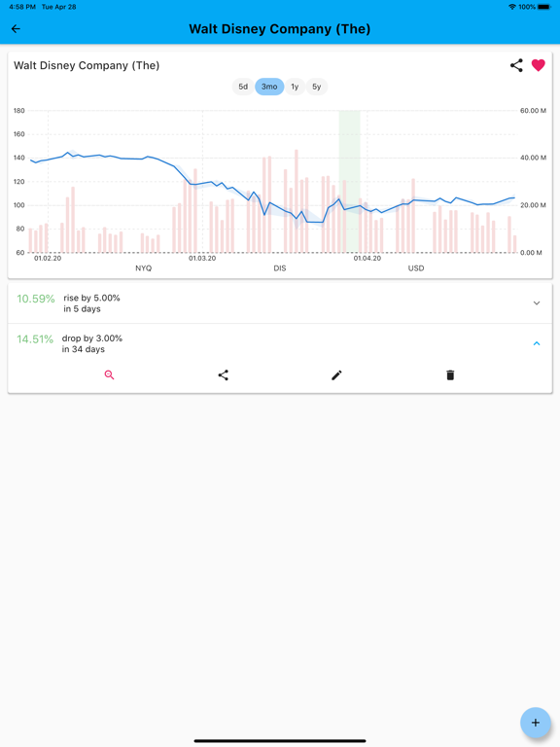This screenshot has width=560, height=747.
Task: Tap the battery status icon
Action: tap(543, 7)
